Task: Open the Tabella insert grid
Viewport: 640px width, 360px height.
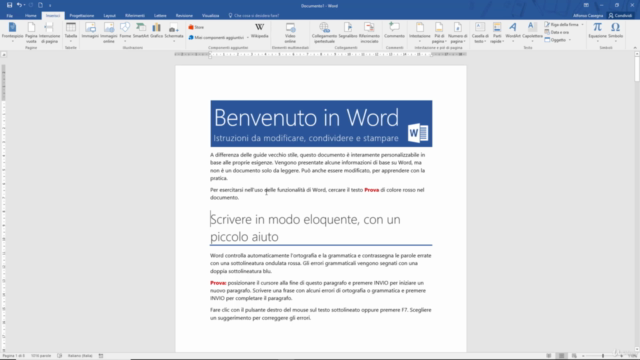Action: [x=71, y=32]
